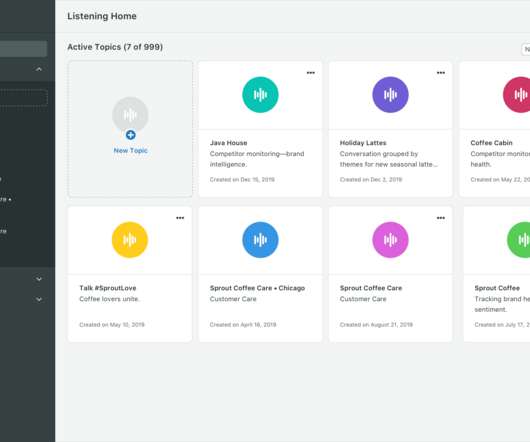Open Sprout Coffee Care card options menu
Image resolution: width=530 pixels, height=442 pixels.
point(441,218)
